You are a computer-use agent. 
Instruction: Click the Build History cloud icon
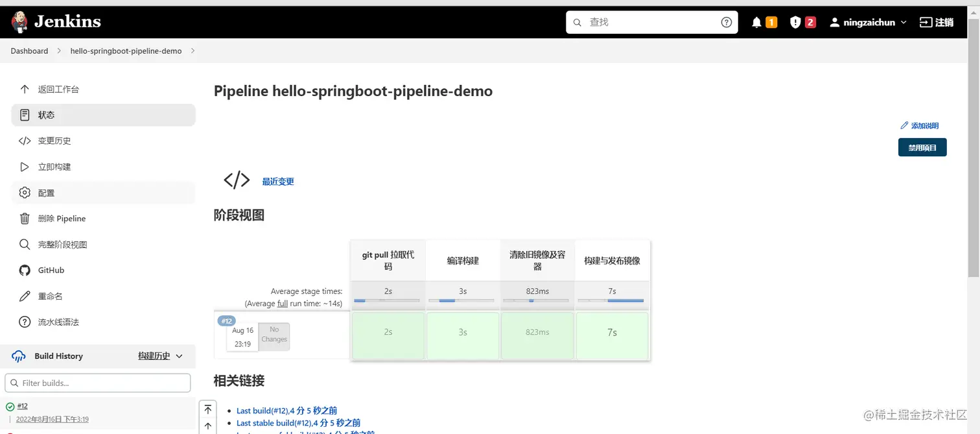point(19,356)
